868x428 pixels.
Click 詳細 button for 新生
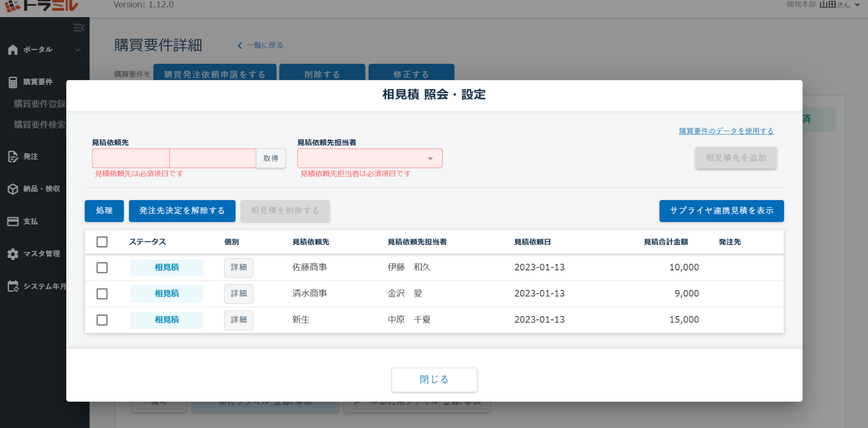tap(239, 320)
